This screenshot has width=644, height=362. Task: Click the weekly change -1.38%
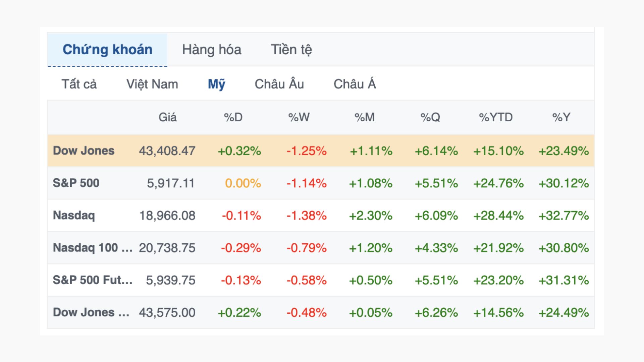[307, 216]
